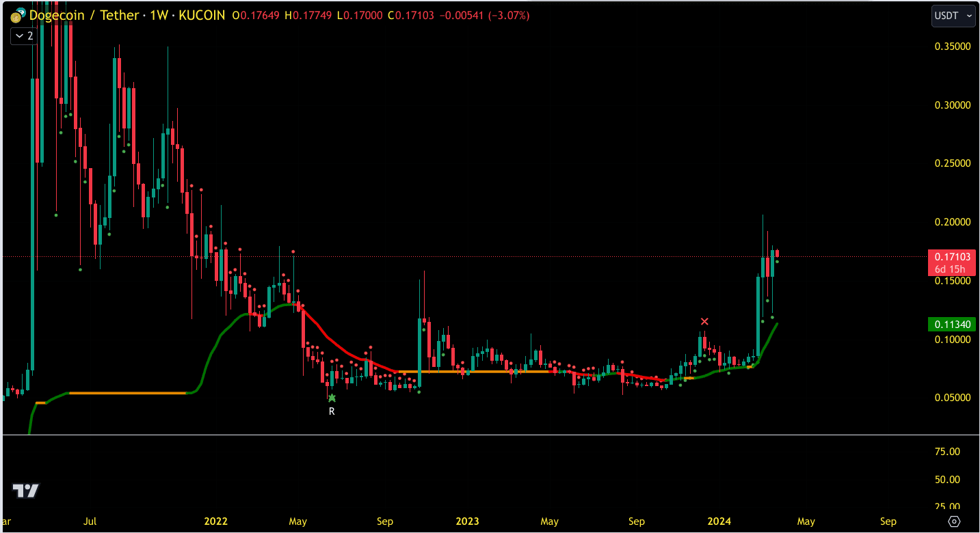Select the green star R marker
This screenshot has height=533, width=980.
[x=332, y=398]
